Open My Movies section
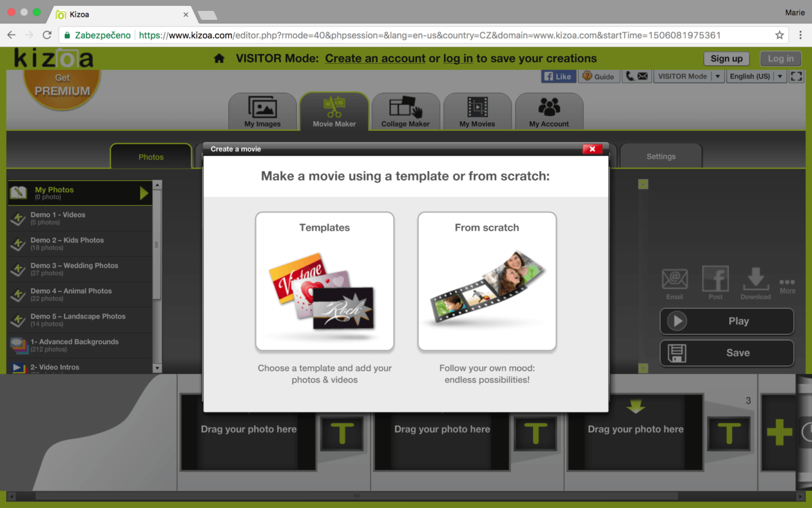This screenshot has height=508, width=812. point(477,112)
